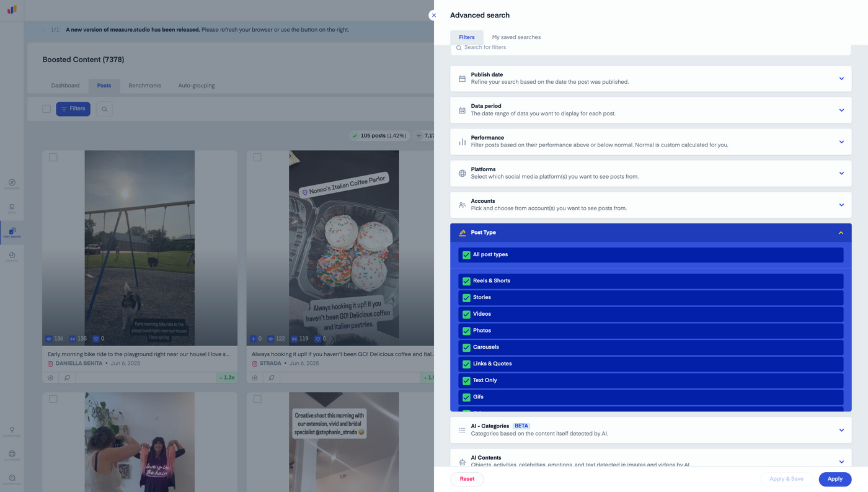The height and width of the screenshot is (492, 868).
Task: Expand AI Contents chevron
Action: 841,462
